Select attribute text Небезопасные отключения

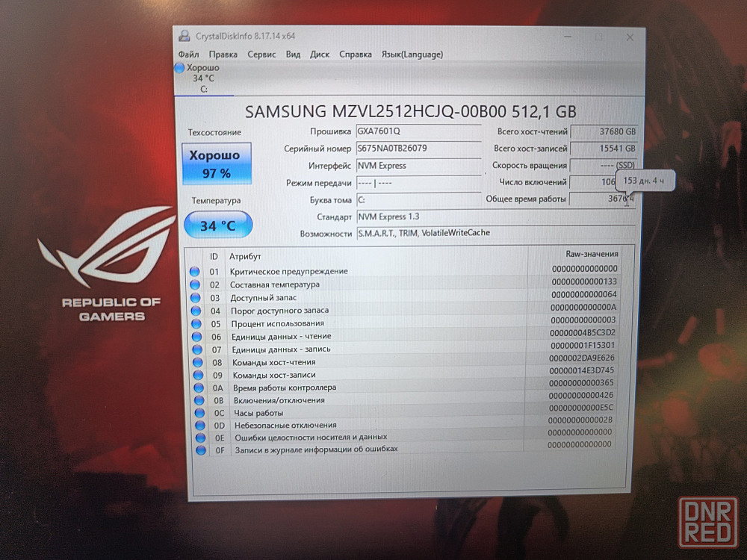[285, 426]
